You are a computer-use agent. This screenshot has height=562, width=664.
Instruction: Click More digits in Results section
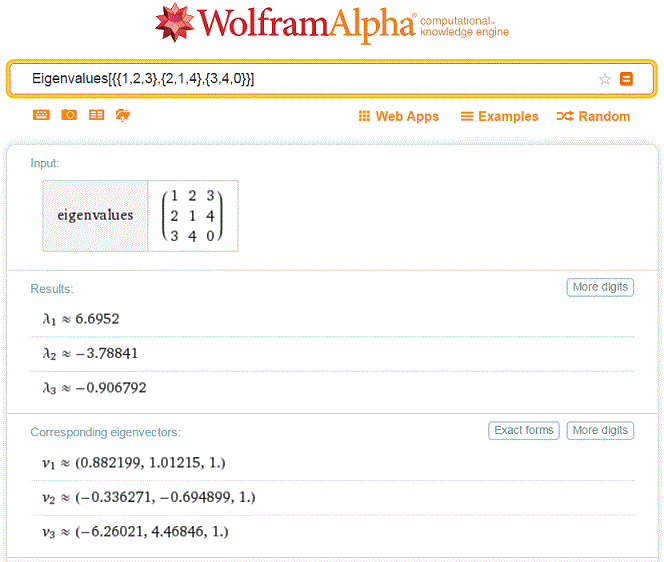coord(600,287)
